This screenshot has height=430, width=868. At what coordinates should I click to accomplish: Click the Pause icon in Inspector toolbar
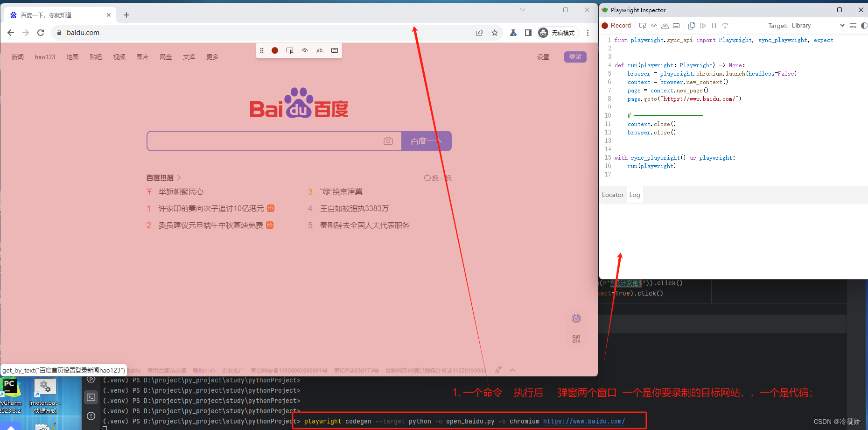click(714, 26)
